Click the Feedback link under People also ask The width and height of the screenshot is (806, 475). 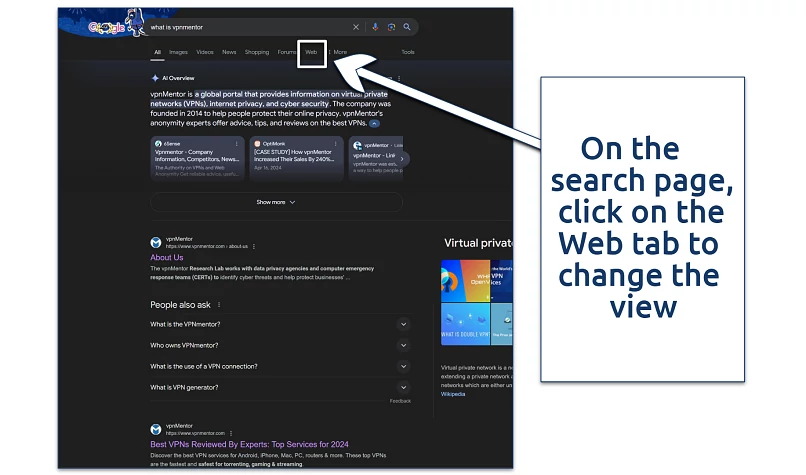pyautogui.click(x=400, y=401)
